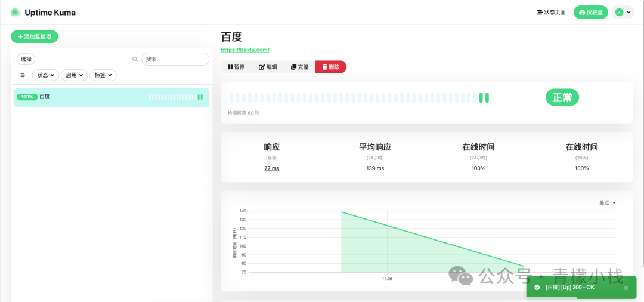644x302 pixels.
Task: Open the 状态页面 status page link
Action: click(x=551, y=13)
